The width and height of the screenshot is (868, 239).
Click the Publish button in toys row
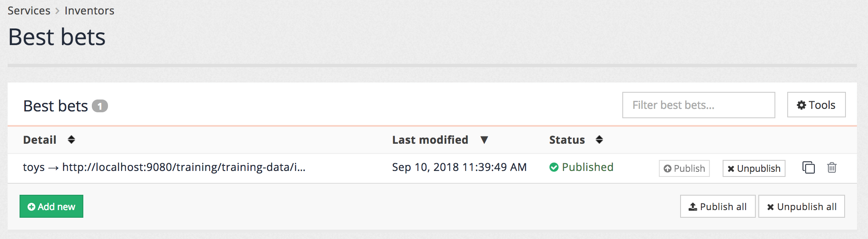pos(684,168)
